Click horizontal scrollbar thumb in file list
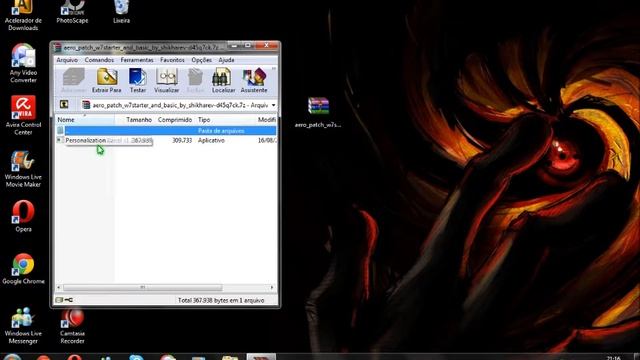The height and width of the screenshot is (360, 640). tap(142, 287)
